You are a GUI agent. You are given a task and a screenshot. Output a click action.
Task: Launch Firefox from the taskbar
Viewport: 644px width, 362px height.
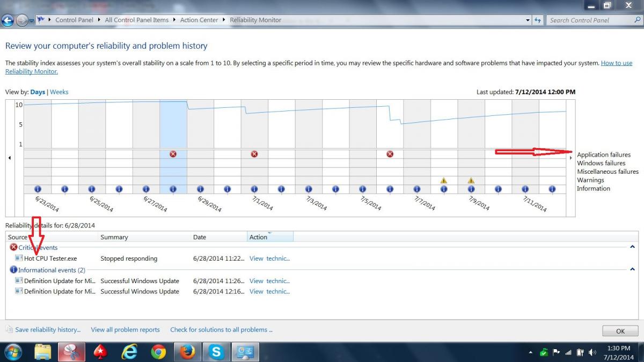click(187, 352)
